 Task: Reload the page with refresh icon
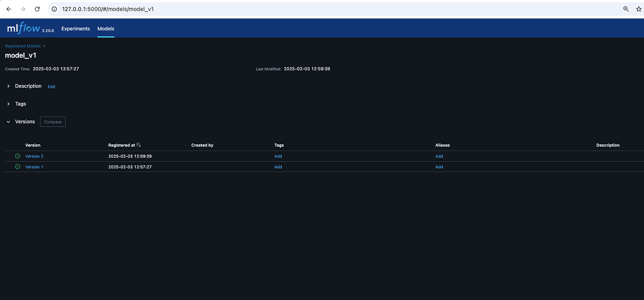(x=37, y=9)
